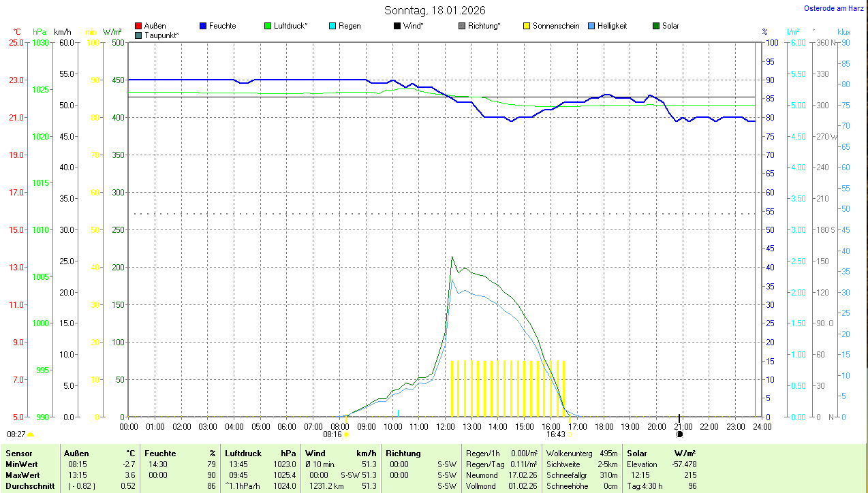
Task: Click the dark green Solar legend square
Action: (x=656, y=26)
